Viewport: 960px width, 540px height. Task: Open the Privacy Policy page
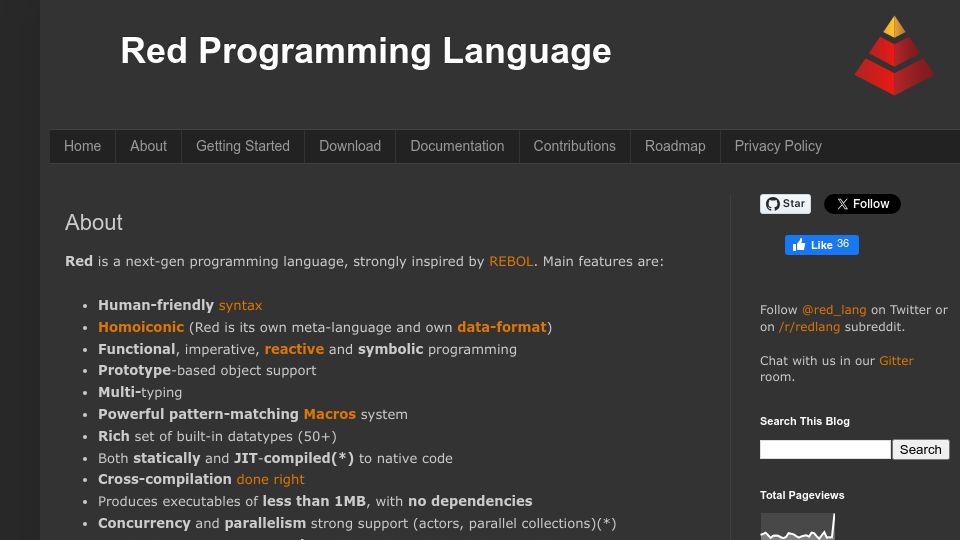[x=778, y=146]
